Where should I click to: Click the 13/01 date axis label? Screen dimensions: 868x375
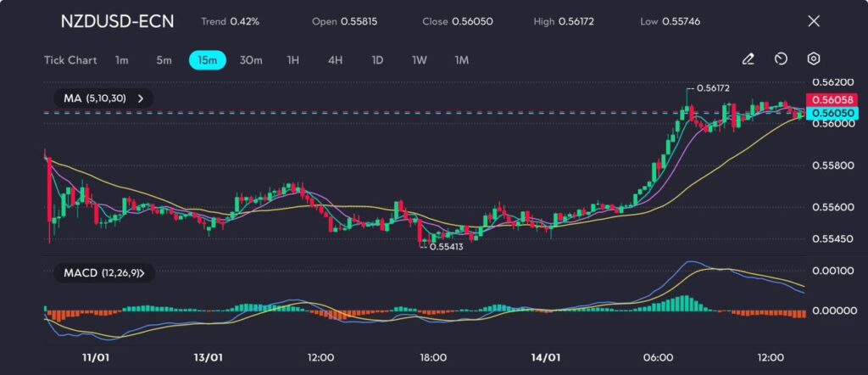pyautogui.click(x=209, y=357)
